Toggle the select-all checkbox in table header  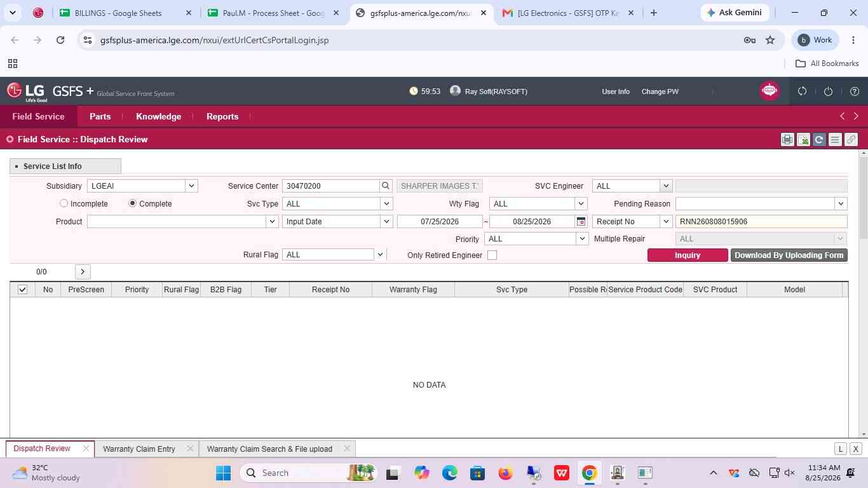(x=23, y=290)
